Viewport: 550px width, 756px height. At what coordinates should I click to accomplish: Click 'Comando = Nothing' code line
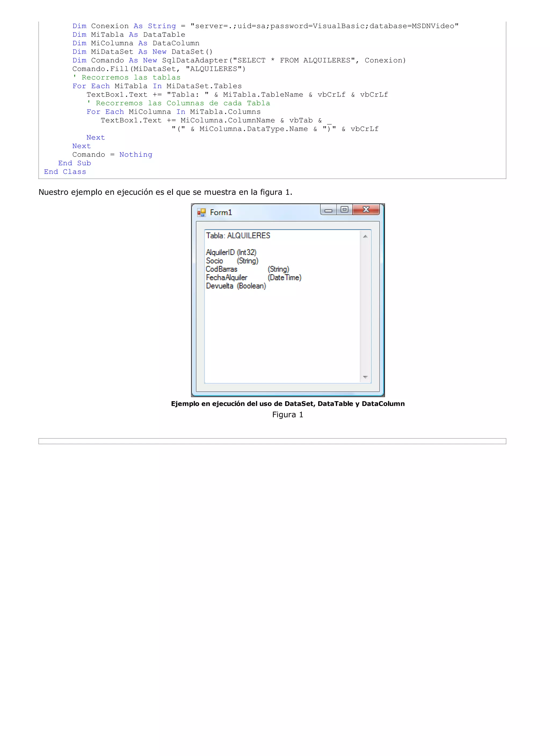click(x=113, y=155)
